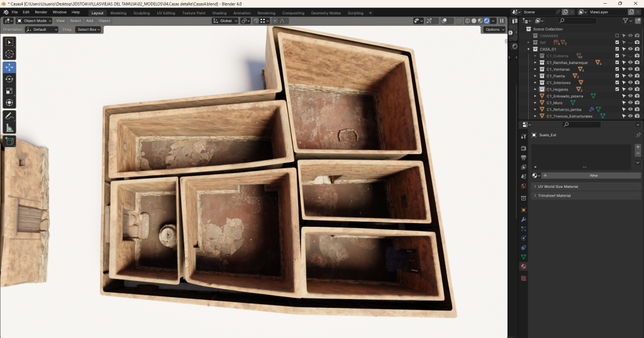644x338 pixels.
Task: Select the Measure tool
Action: point(9,128)
